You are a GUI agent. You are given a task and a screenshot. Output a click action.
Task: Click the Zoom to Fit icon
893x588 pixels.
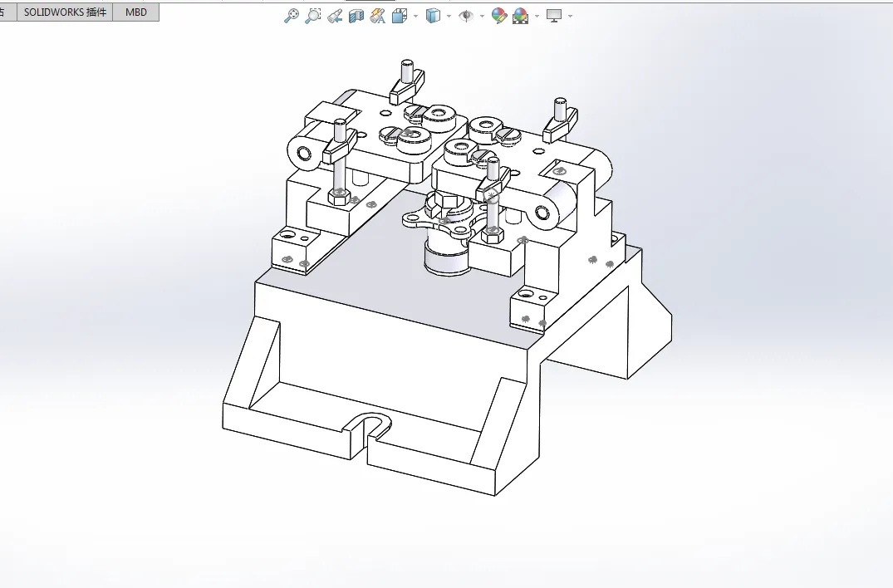[291, 16]
